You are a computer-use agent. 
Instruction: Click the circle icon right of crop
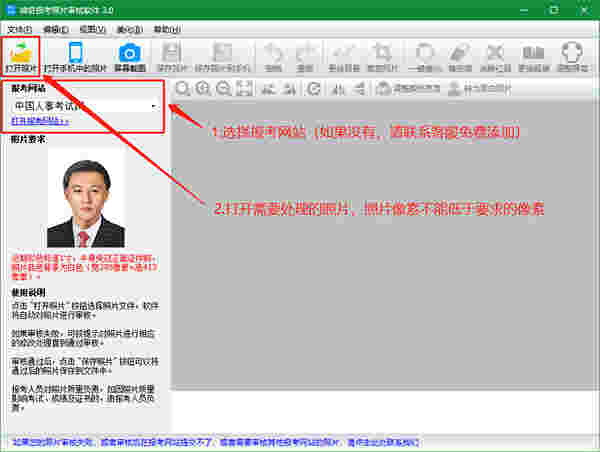424,53
